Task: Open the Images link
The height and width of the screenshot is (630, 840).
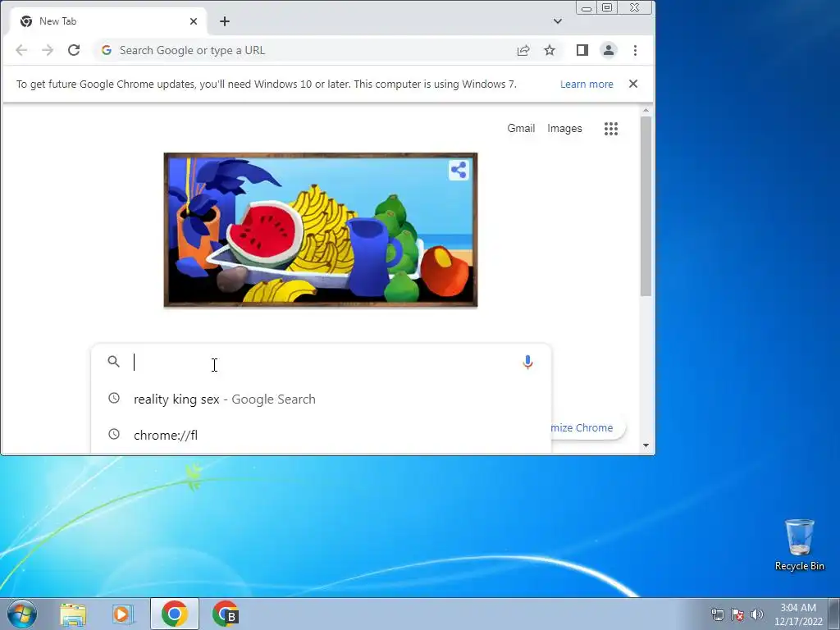Action: tap(564, 129)
